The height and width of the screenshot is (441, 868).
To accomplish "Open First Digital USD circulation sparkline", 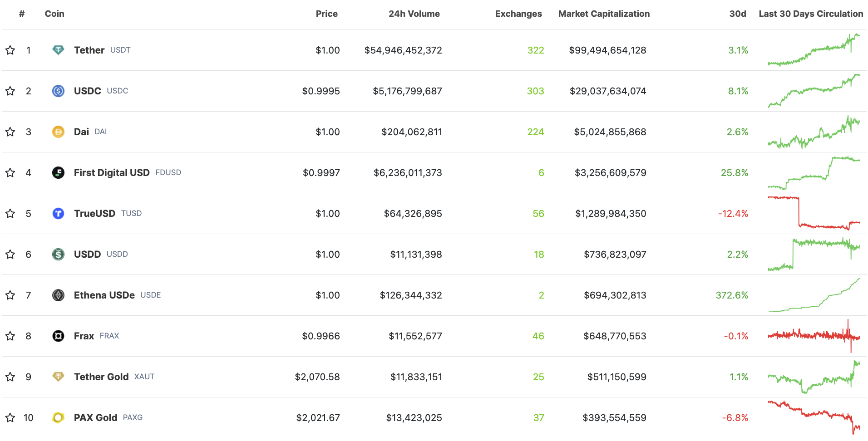I will 814,172.
